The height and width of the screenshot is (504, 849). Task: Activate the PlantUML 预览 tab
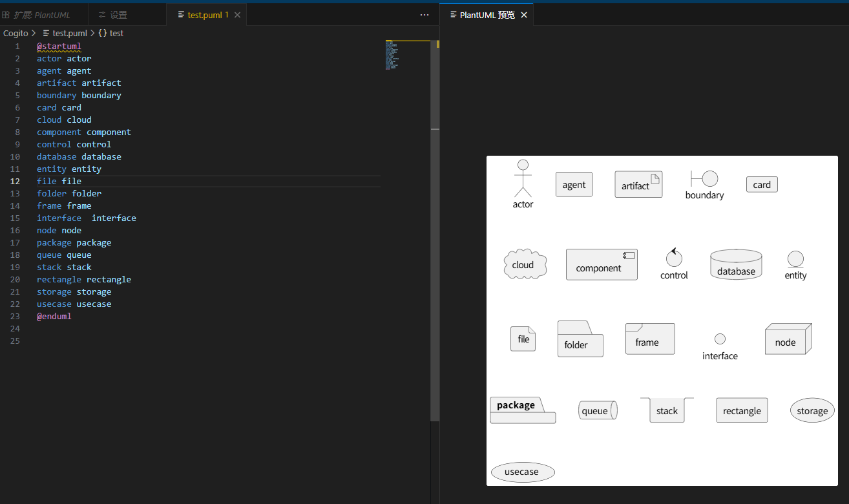tap(487, 15)
